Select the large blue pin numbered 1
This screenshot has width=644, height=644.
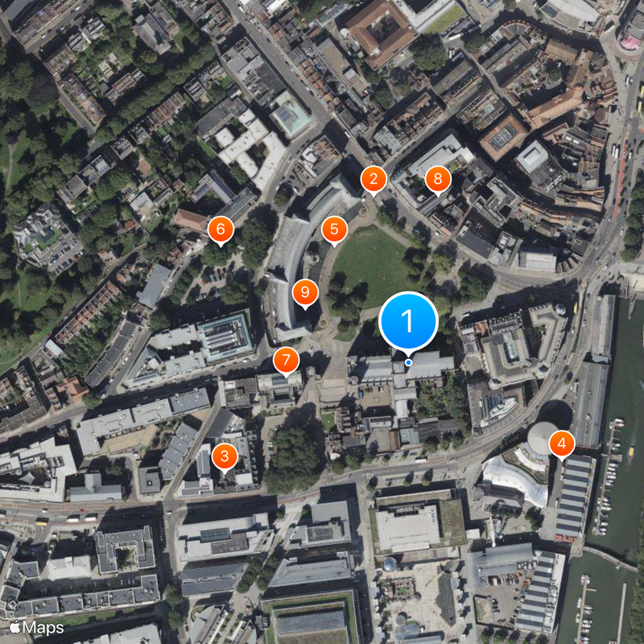[408, 321]
